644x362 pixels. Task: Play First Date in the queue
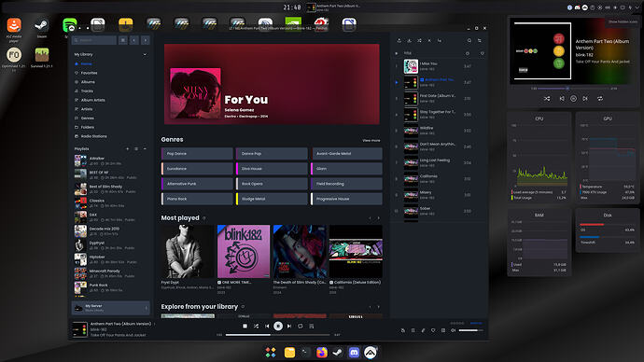(438, 99)
